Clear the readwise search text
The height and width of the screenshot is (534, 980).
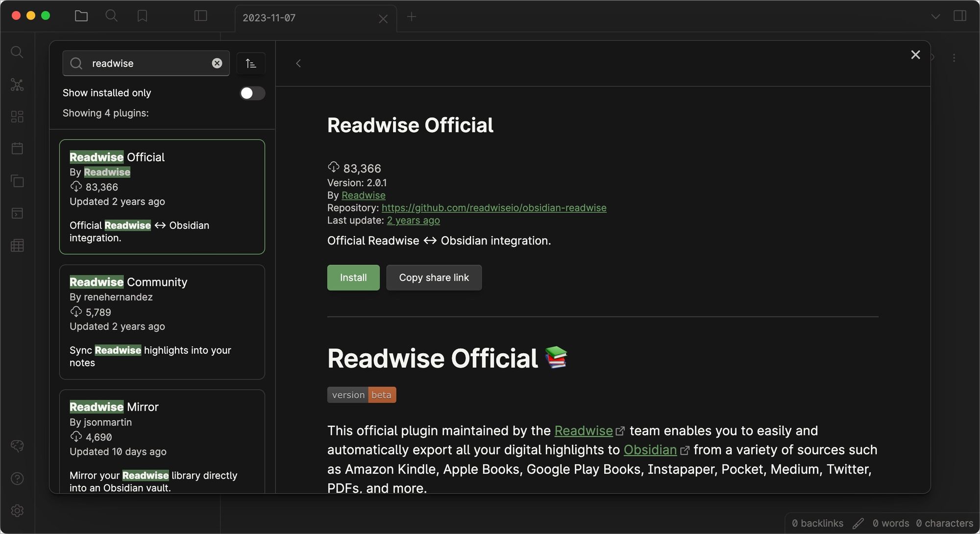[217, 63]
